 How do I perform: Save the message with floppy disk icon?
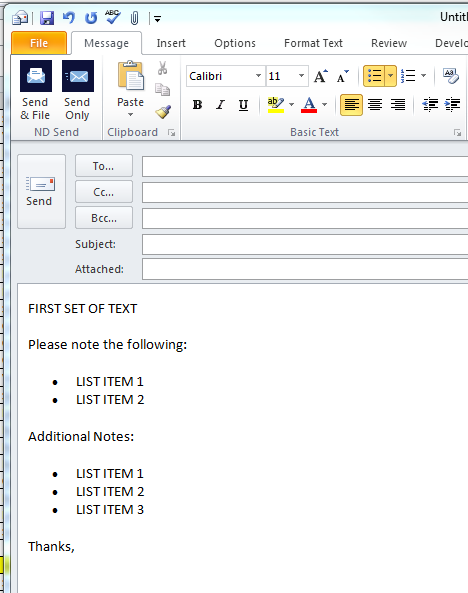(47, 18)
